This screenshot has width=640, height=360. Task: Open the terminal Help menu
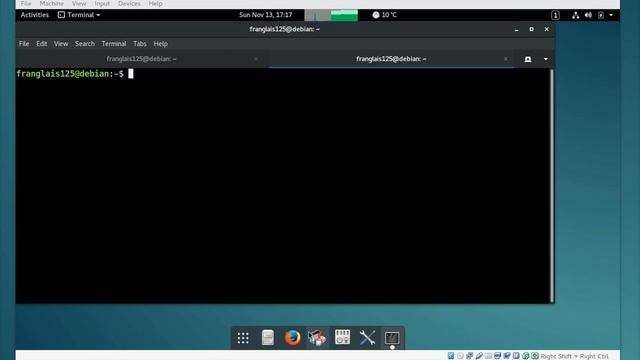(x=160, y=44)
